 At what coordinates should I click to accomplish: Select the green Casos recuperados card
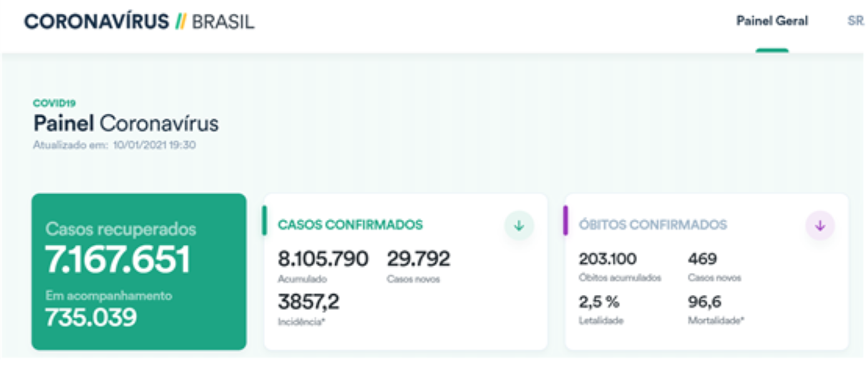(139, 272)
